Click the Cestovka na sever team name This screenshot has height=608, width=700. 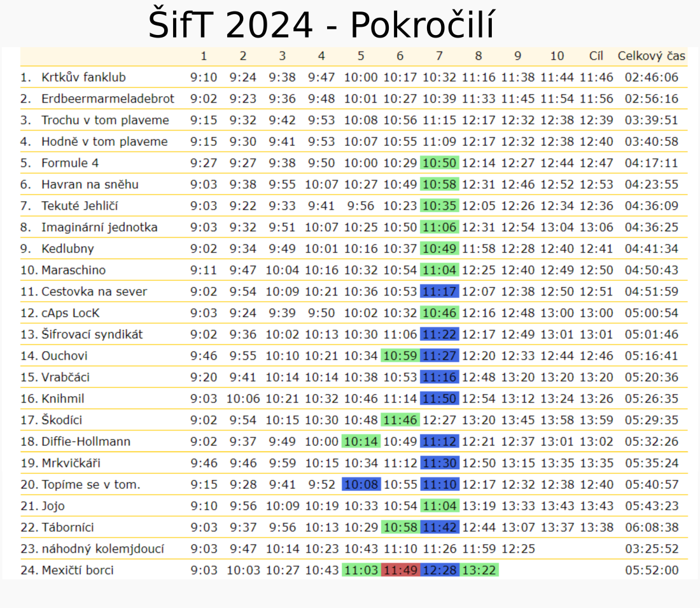click(94, 292)
